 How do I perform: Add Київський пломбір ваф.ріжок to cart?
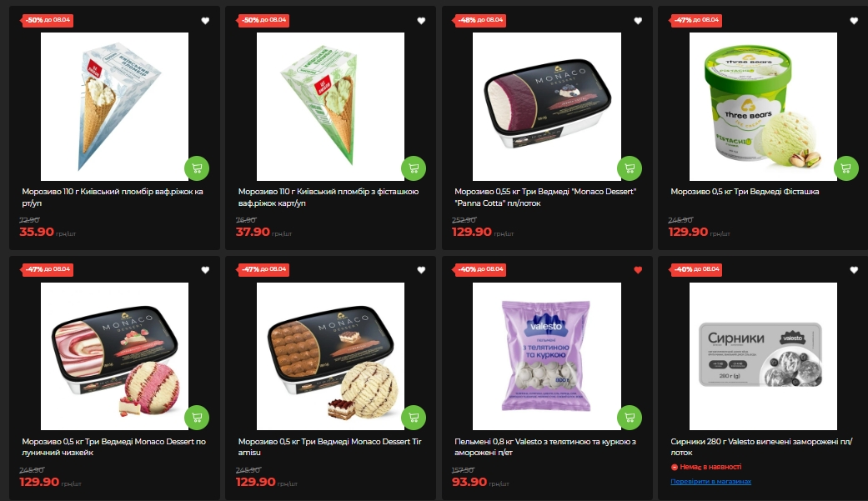click(x=197, y=168)
